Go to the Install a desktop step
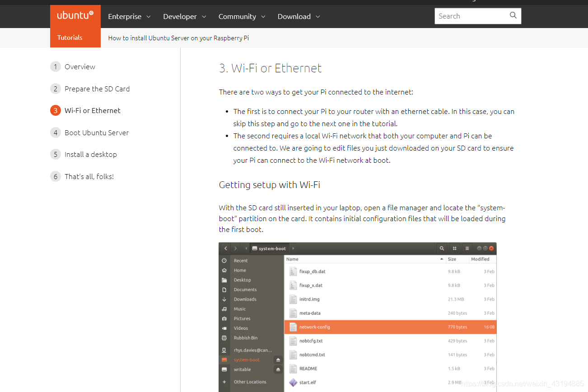This screenshot has width=588, height=392. 90,154
